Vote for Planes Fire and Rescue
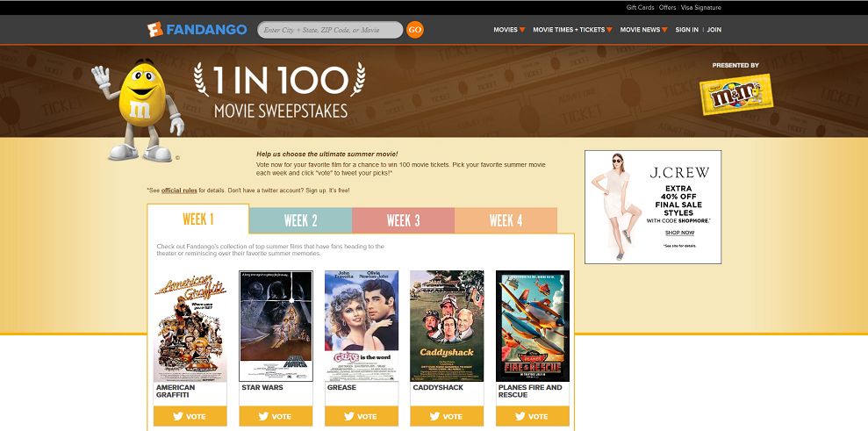 coord(533,416)
